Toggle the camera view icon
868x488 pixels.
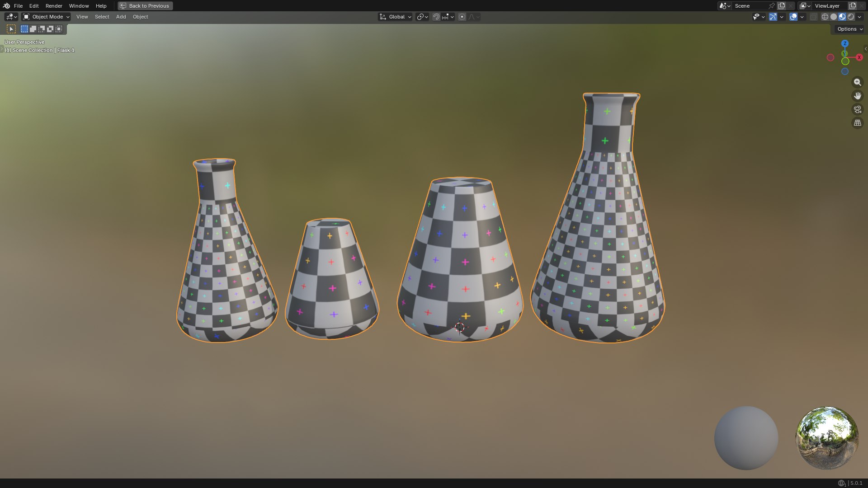pyautogui.click(x=858, y=109)
